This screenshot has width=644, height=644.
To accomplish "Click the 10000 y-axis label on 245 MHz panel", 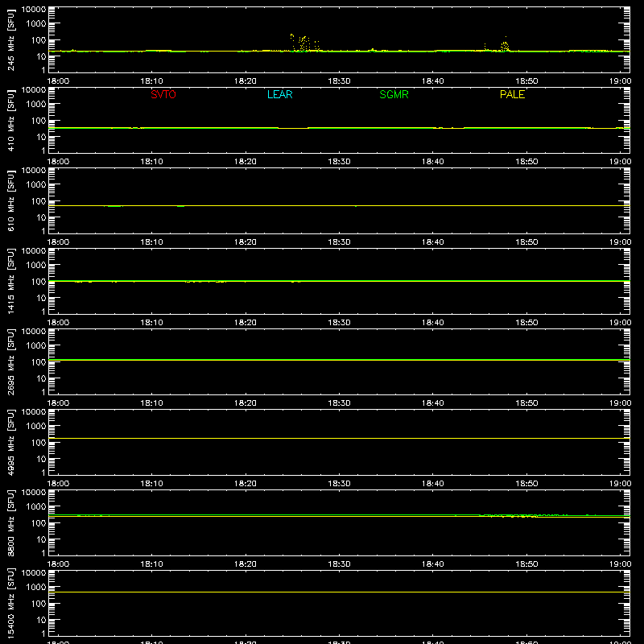I will pos(34,10).
